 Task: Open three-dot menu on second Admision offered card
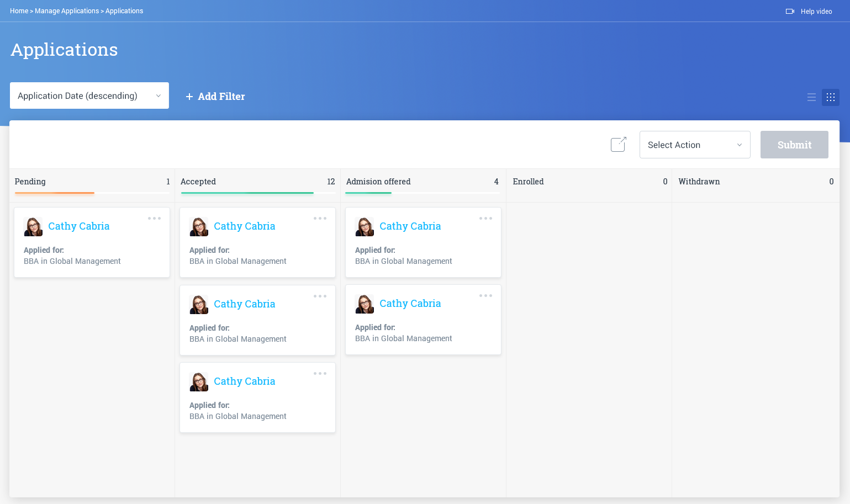tap(486, 295)
